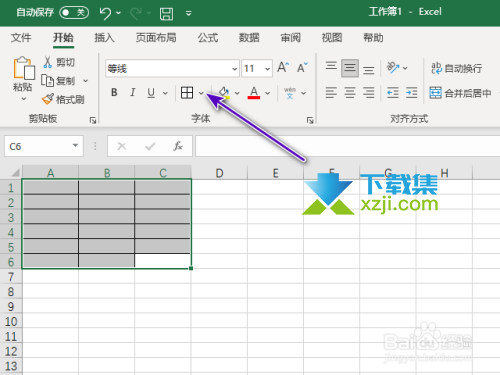Toggle 自动换行 wrap text
Viewport: 500px width, 375px height.
pyautogui.click(x=456, y=68)
